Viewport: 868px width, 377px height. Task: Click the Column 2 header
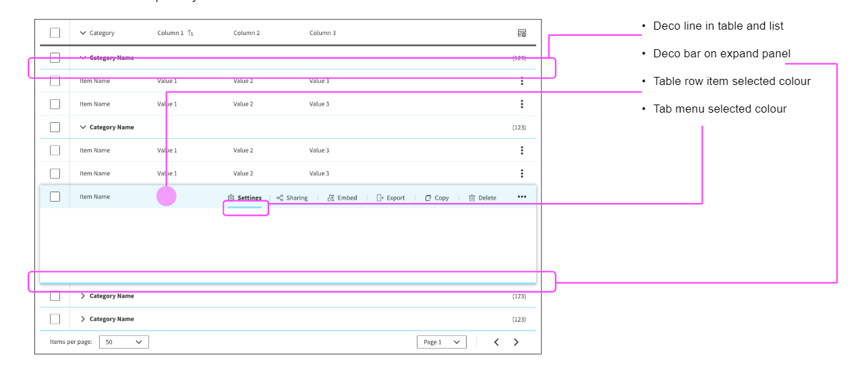click(x=246, y=33)
